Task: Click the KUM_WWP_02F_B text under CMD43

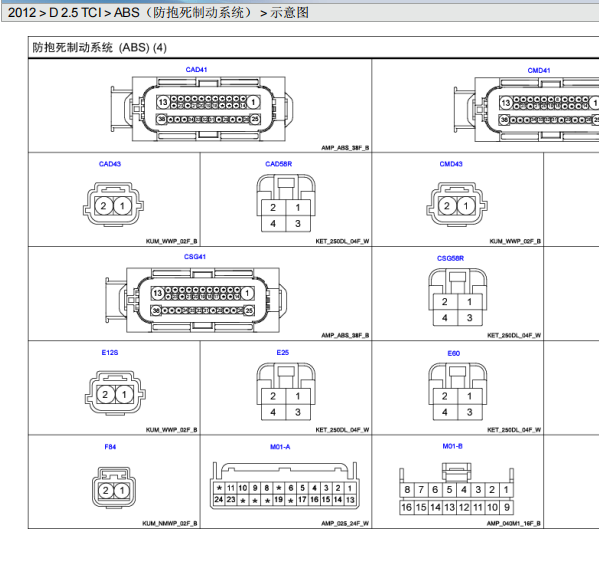Action: [515, 241]
